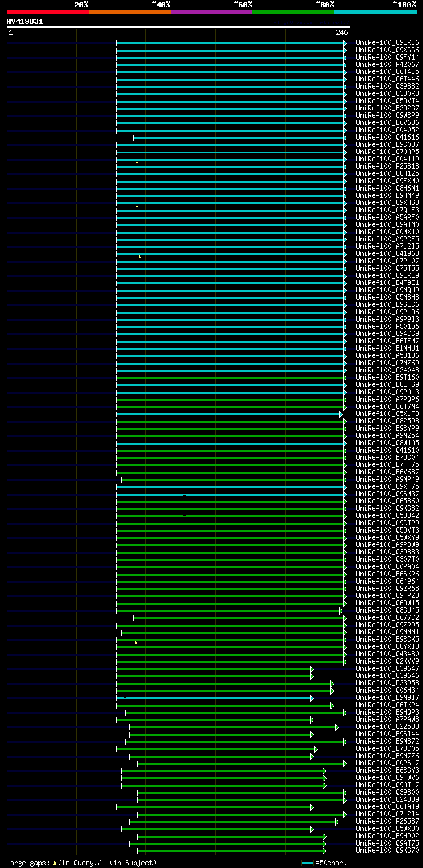Select the label UniRef100_Q39647
This screenshot has height=868, width=423.
(x=387, y=668)
